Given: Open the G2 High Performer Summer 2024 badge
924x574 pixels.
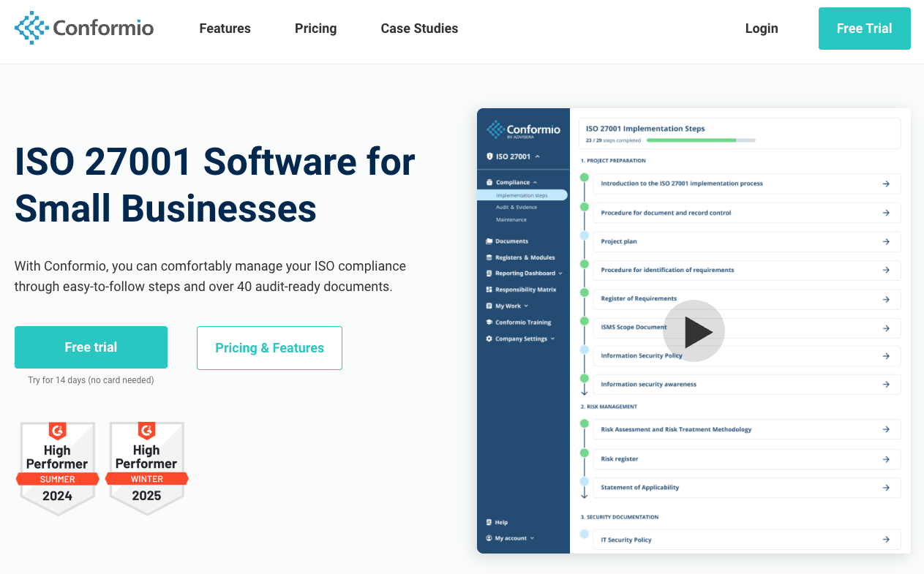Looking at the screenshot, I should tap(57, 468).
